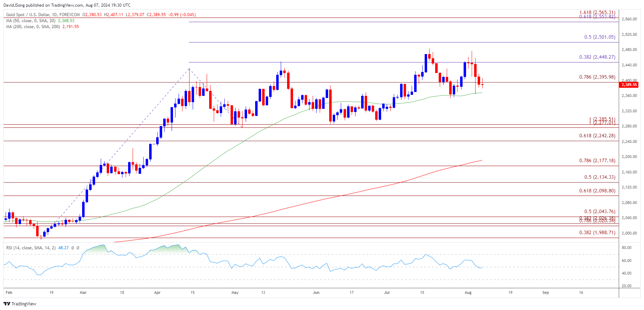
Task: Click the 2,560.00 price axis tick
Action: click(629, 19)
